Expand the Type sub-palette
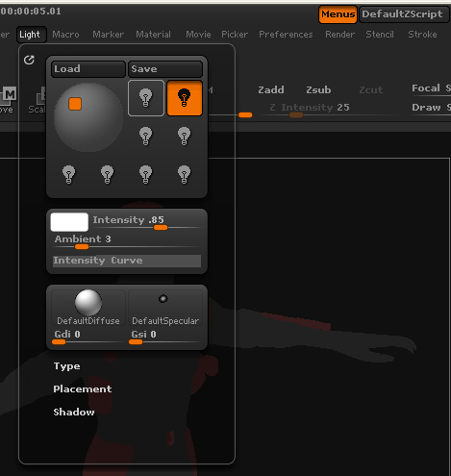The image size is (451, 476). pyautogui.click(x=67, y=366)
